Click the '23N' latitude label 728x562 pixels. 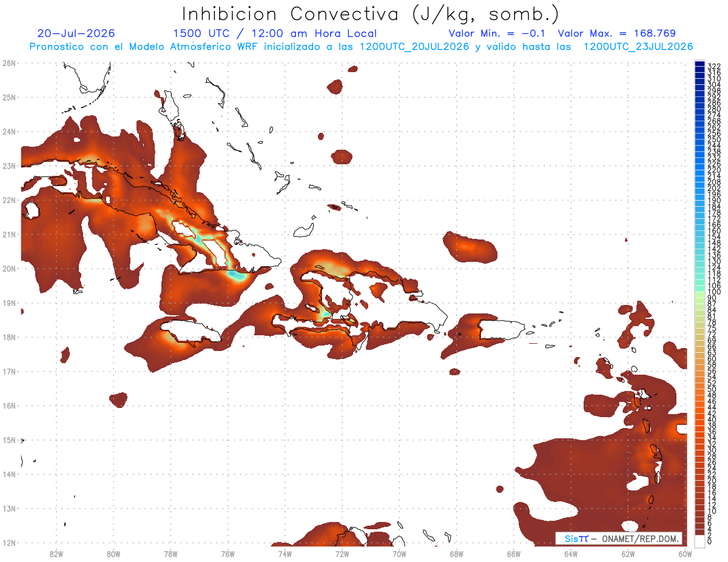tap(9, 166)
